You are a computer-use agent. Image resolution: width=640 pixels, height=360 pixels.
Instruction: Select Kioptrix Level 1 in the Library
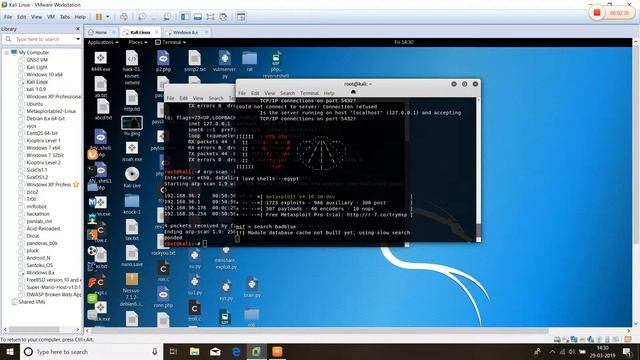coord(43,141)
